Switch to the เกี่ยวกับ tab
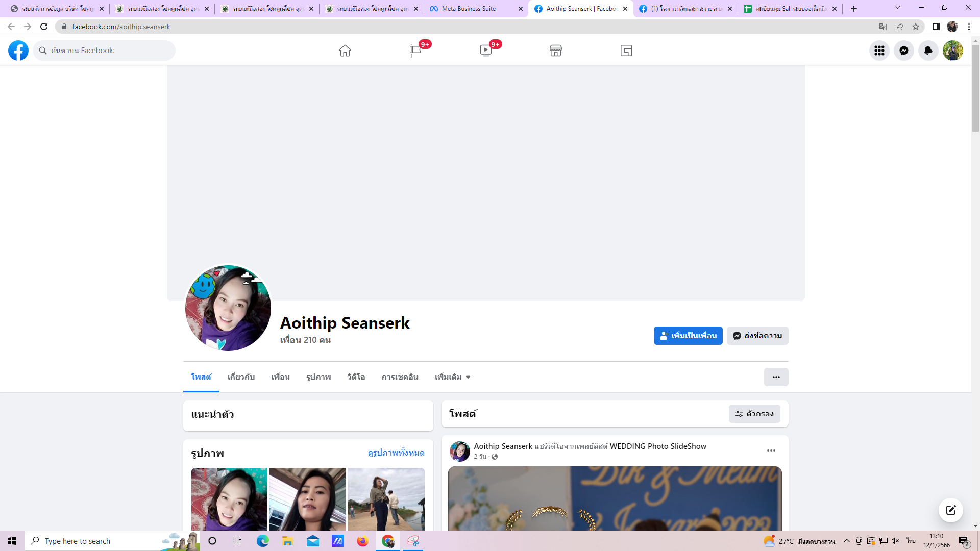Screen dimensions: 980x551 pyautogui.click(x=241, y=377)
